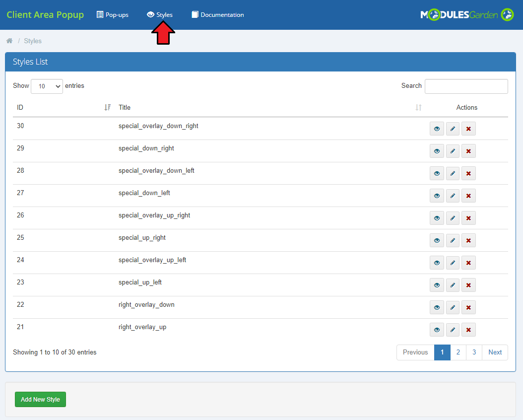Preview style with ID 29
The width and height of the screenshot is (523, 420).
[437, 151]
